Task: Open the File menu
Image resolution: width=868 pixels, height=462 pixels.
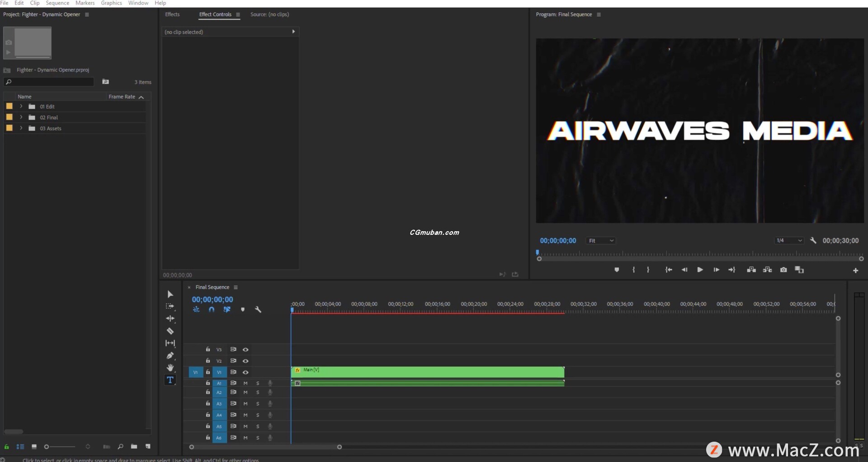Action: (5, 3)
